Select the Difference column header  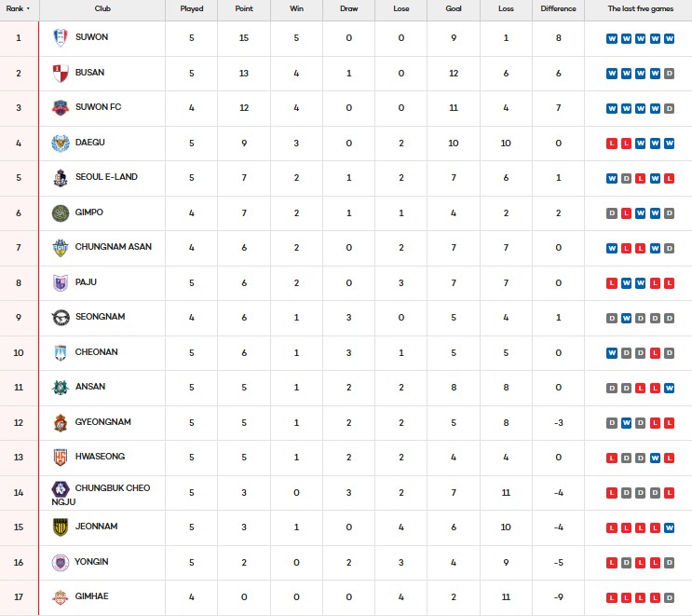(559, 8)
